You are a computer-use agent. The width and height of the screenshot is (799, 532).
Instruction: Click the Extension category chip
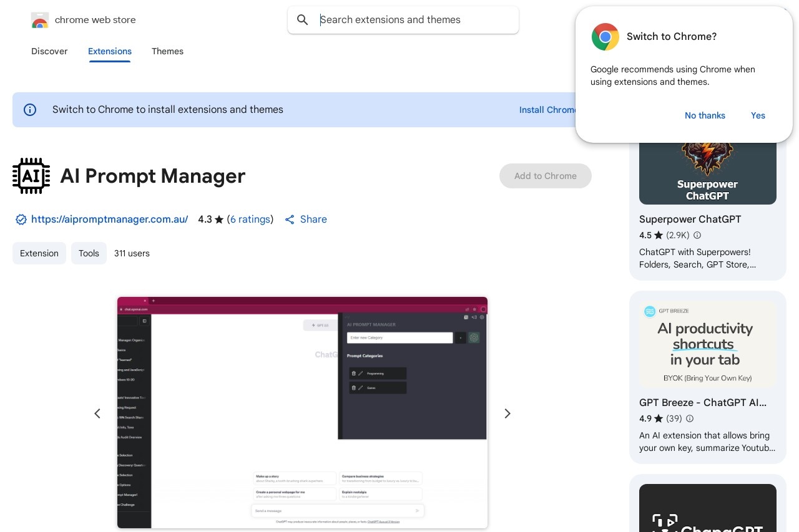point(39,253)
